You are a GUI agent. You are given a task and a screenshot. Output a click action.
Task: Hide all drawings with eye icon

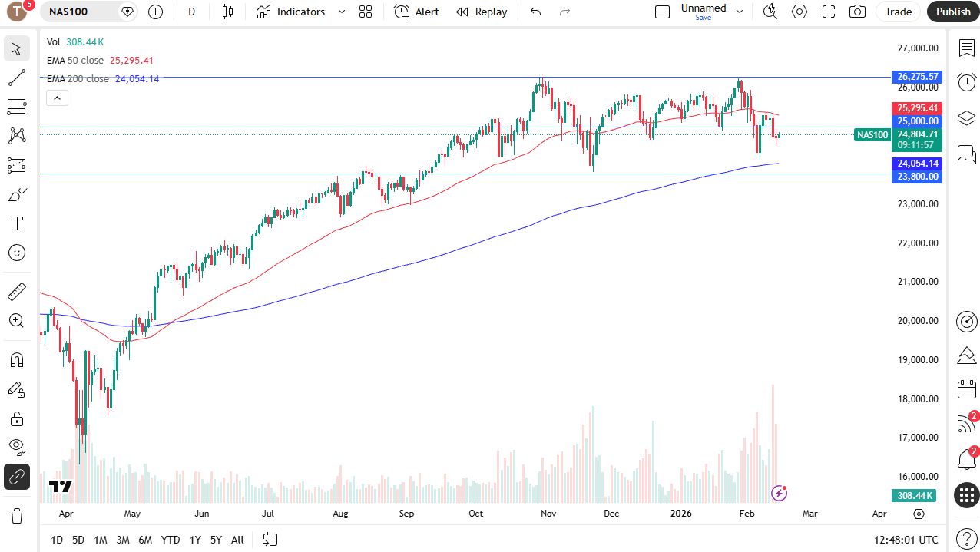coord(16,448)
